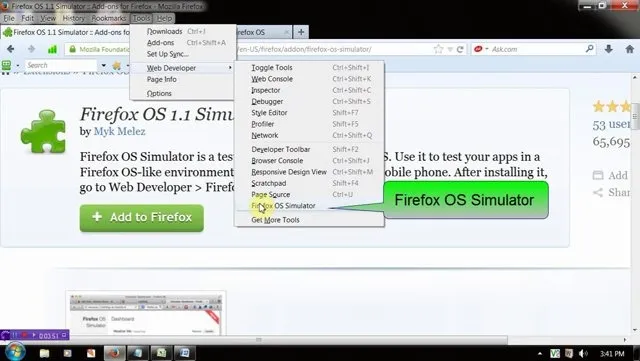
Task: Click the Add to Firefox button
Action: pyautogui.click(x=142, y=218)
